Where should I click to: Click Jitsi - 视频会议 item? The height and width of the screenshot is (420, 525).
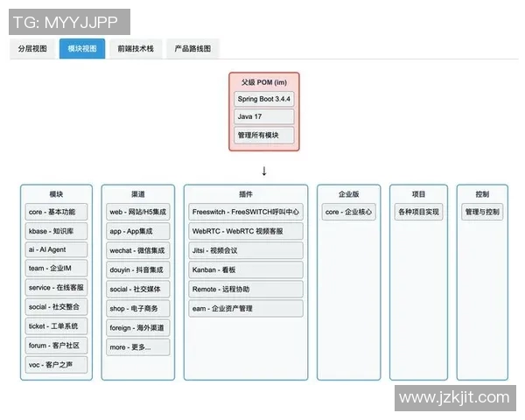coord(246,250)
